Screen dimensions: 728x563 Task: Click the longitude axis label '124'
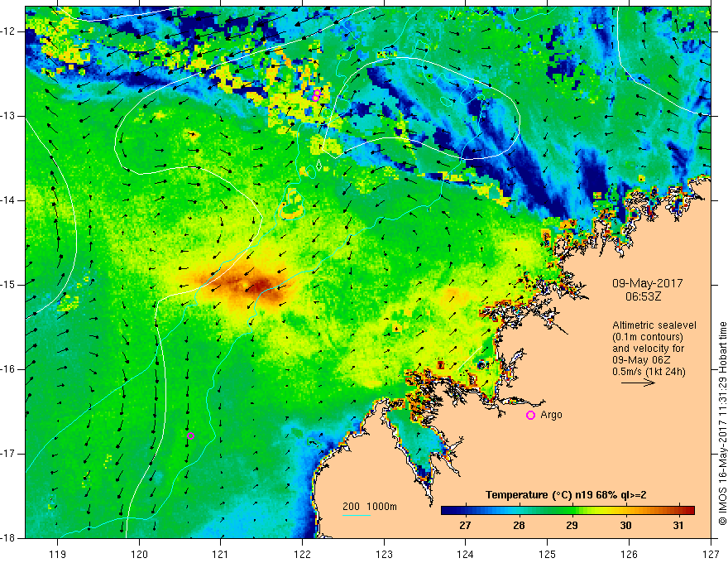[x=466, y=555]
